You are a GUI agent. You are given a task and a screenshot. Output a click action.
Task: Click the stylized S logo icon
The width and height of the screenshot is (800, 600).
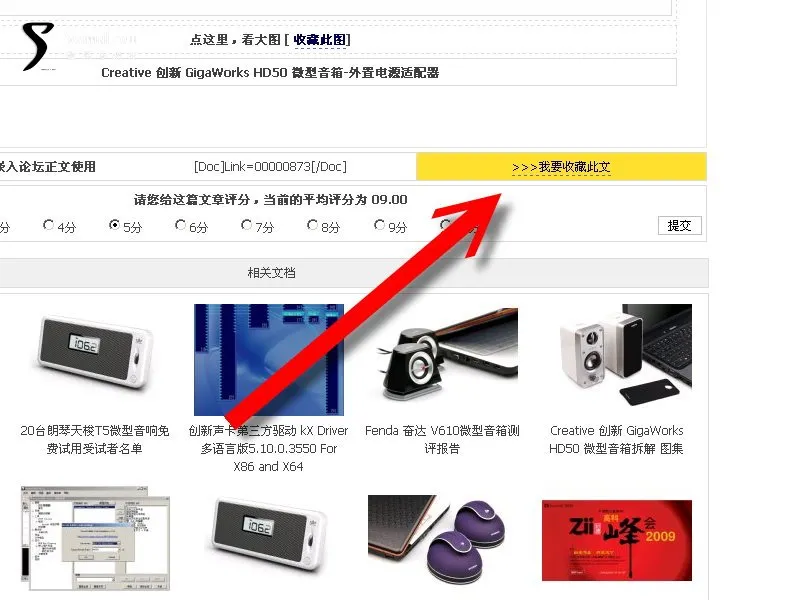(38, 46)
